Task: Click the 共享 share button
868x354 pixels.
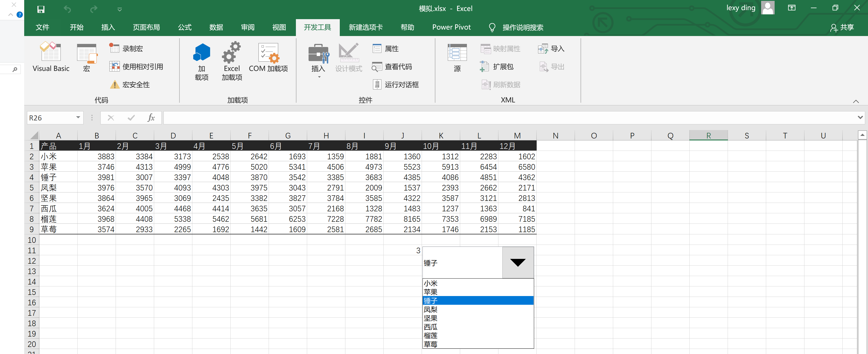Action: coord(842,27)
